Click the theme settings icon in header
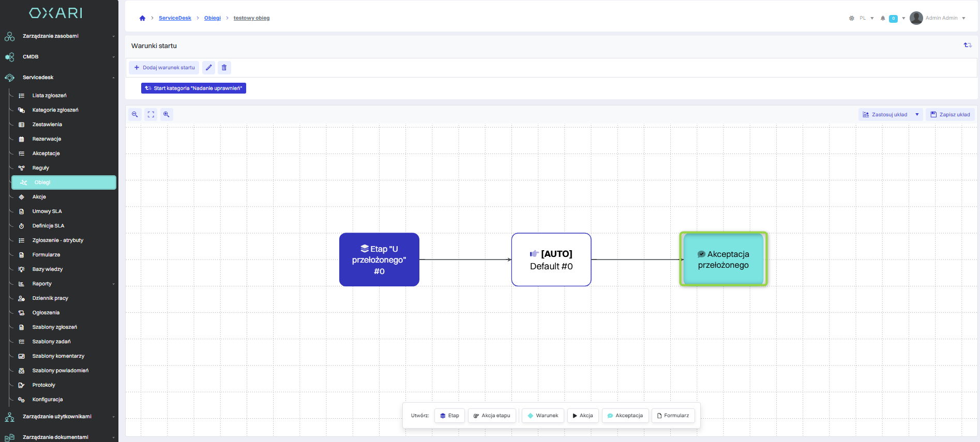980x442 pixels. tap(852, 18)
